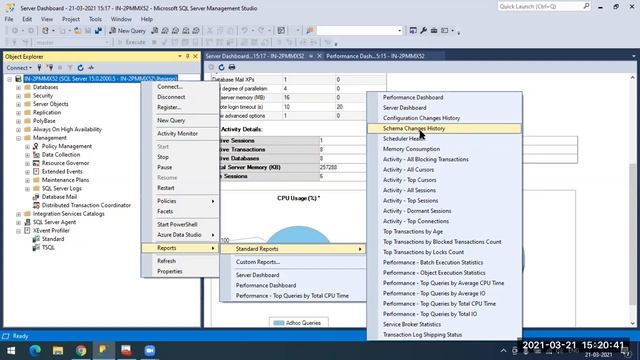Open Google Chrome from the taskbar
640x360 pixels.
click(x=81, y=350)
